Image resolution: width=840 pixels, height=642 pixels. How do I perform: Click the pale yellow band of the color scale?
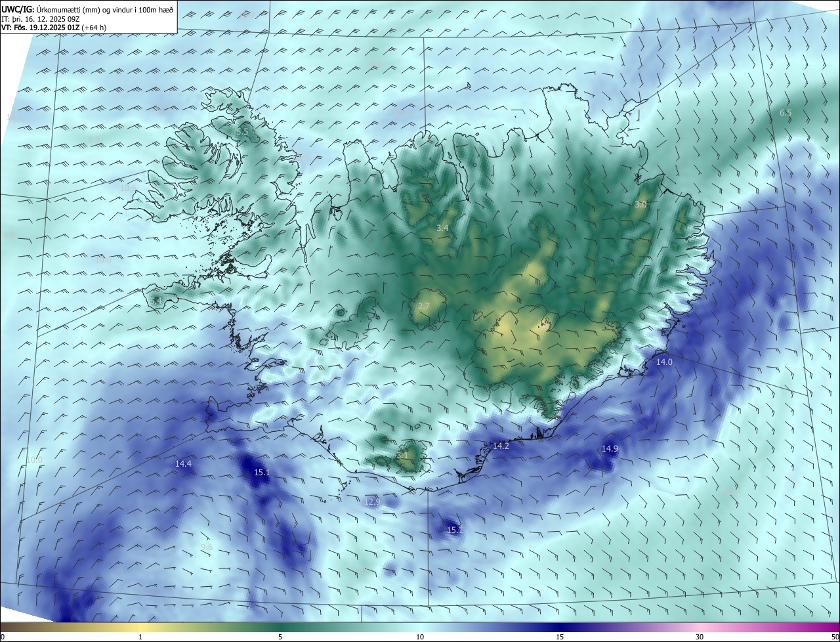pyautogui.click(x=141, y=627)
